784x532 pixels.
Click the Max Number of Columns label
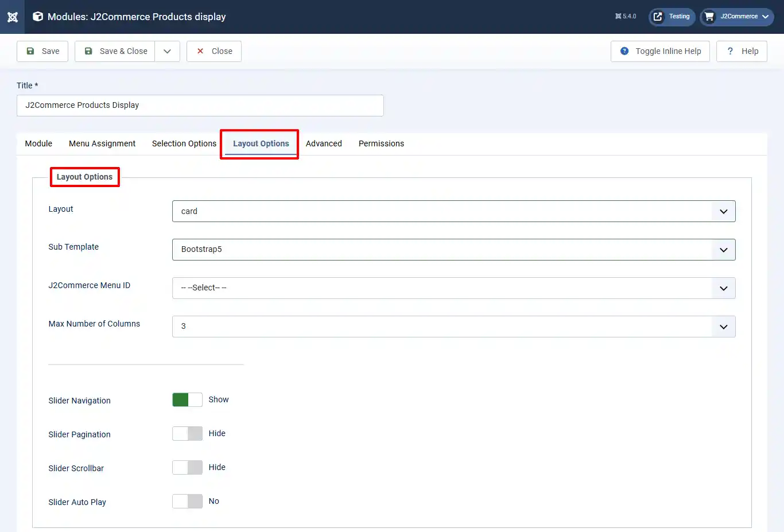(94, 324)
